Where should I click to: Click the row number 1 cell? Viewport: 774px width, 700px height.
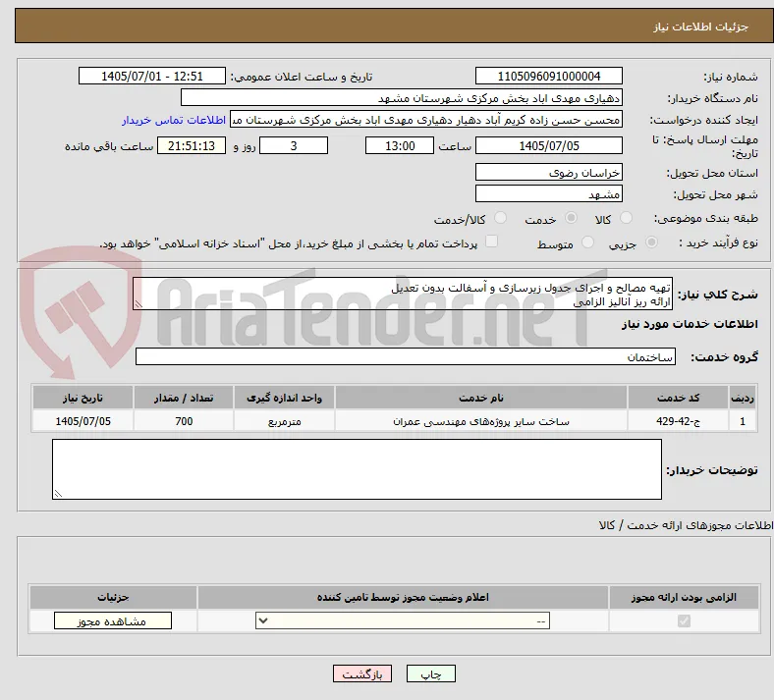(743, 421)
